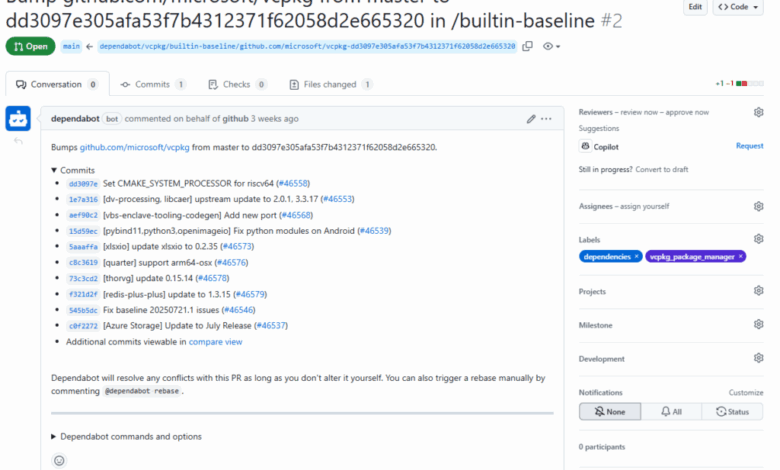Open the Labels settings gear
This screenshot has width=780, height=470.
[758, 239]
